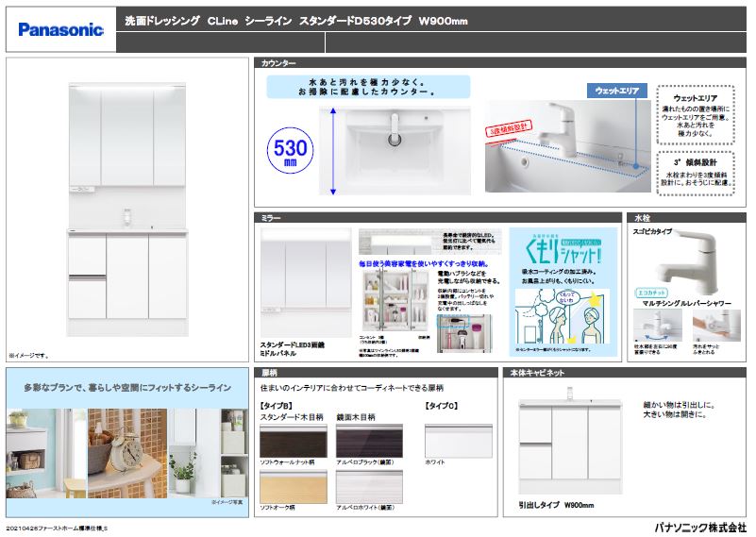756x537 pixels.
Task: Click the くもりシャット! logo graphic
Action: point(563,251)
